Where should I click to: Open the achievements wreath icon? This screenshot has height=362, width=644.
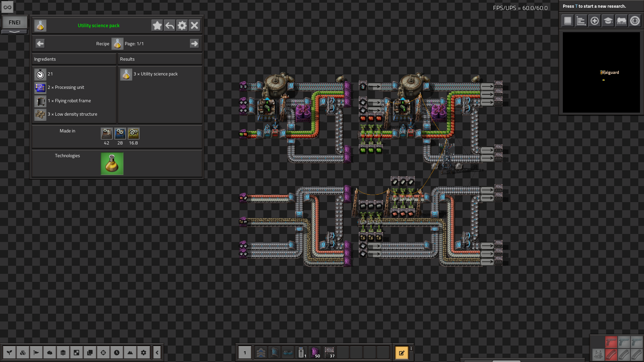pos(635,21)
